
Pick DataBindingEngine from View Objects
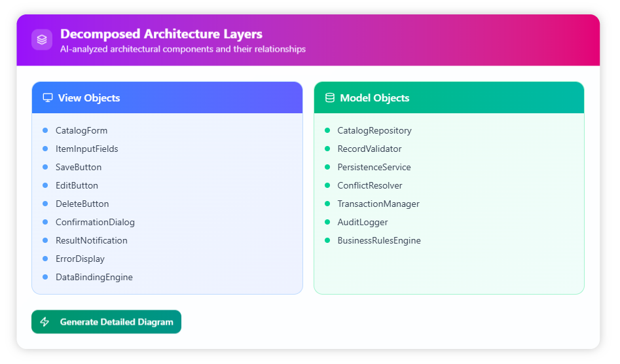[x=94, y=278]
